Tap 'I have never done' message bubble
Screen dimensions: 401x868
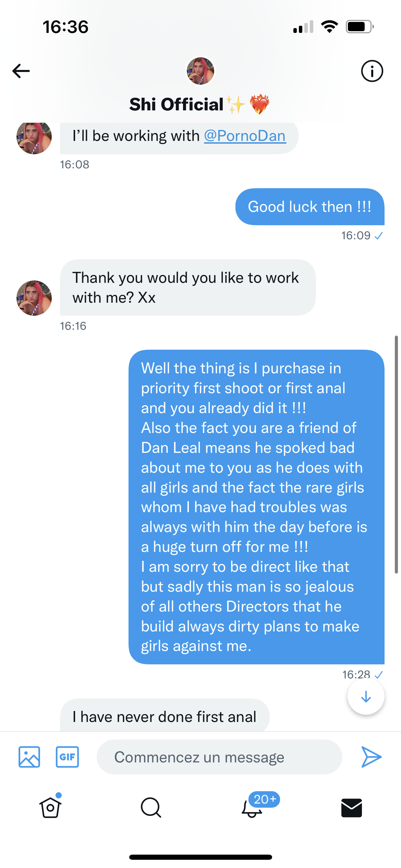click(165, 715)
